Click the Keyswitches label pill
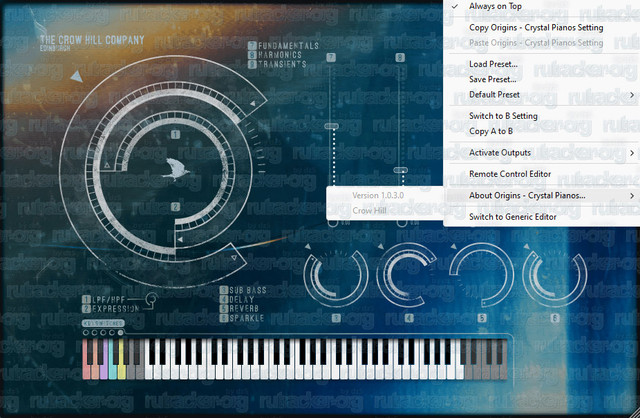This screenshot has height=418, width=640. [x=102, y=323]
